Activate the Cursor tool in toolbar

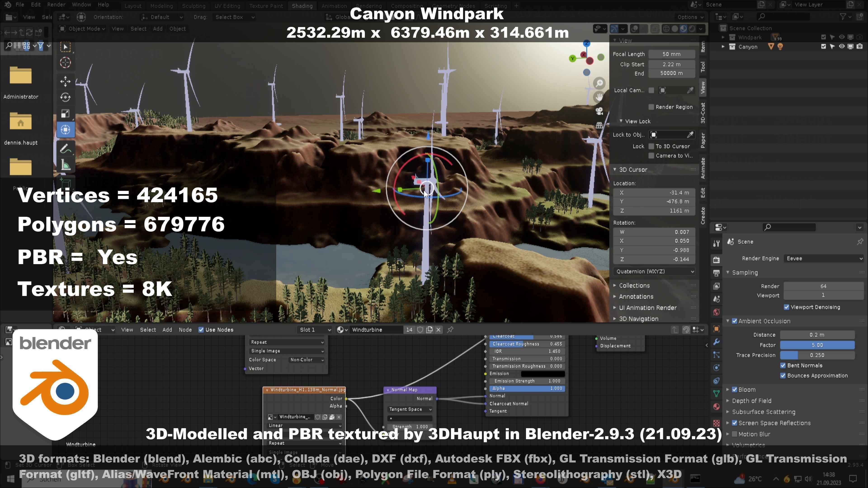65,63
